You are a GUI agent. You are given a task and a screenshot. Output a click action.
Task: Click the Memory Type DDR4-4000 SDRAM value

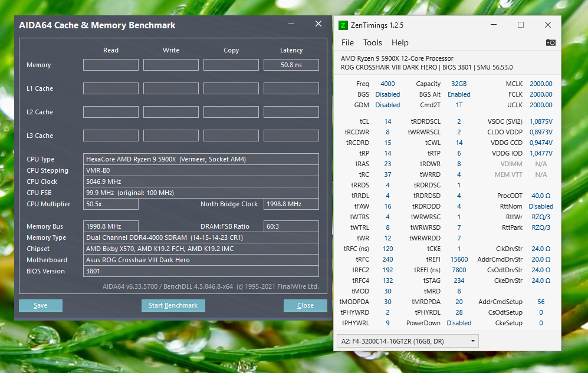(x=201, y=237)
